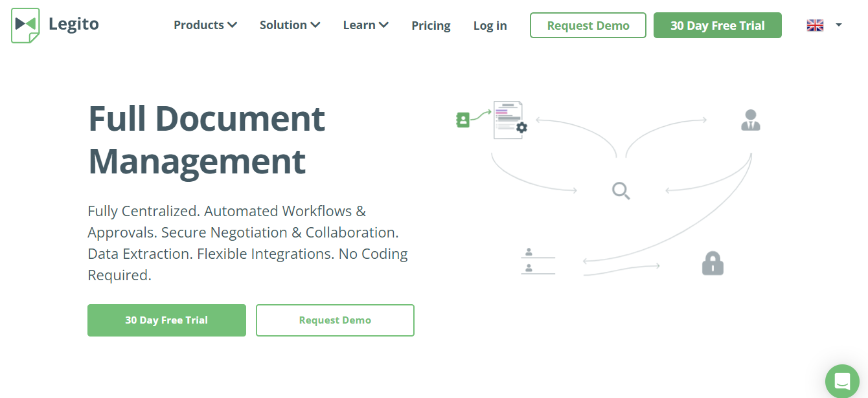The height and width of the screenshot is (398, 868).
Task: Select the green contact book icon
Action: [x=463, y=120]
